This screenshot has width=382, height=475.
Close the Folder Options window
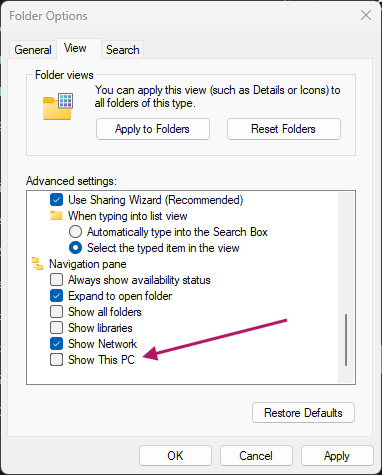pyautogui.click(x=366, y=15)
